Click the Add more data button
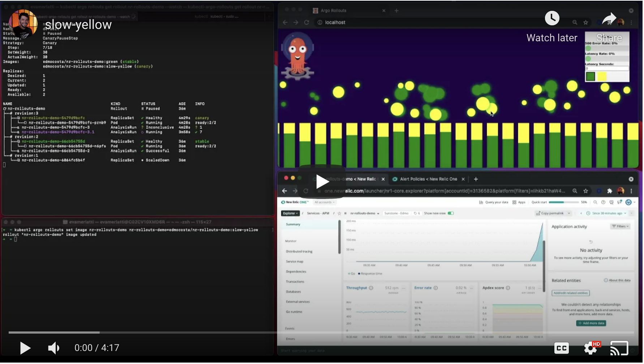 591,323
